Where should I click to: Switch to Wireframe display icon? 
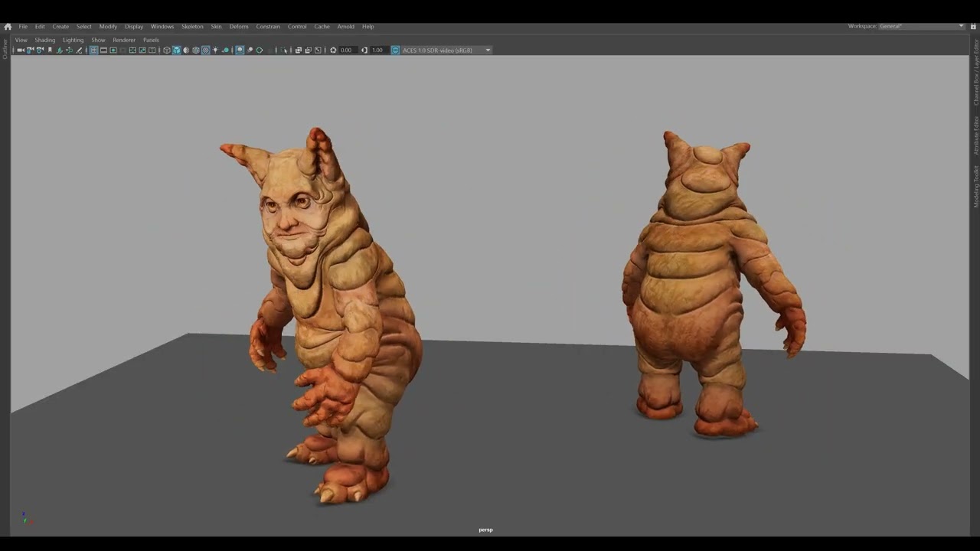click(167, 51)
